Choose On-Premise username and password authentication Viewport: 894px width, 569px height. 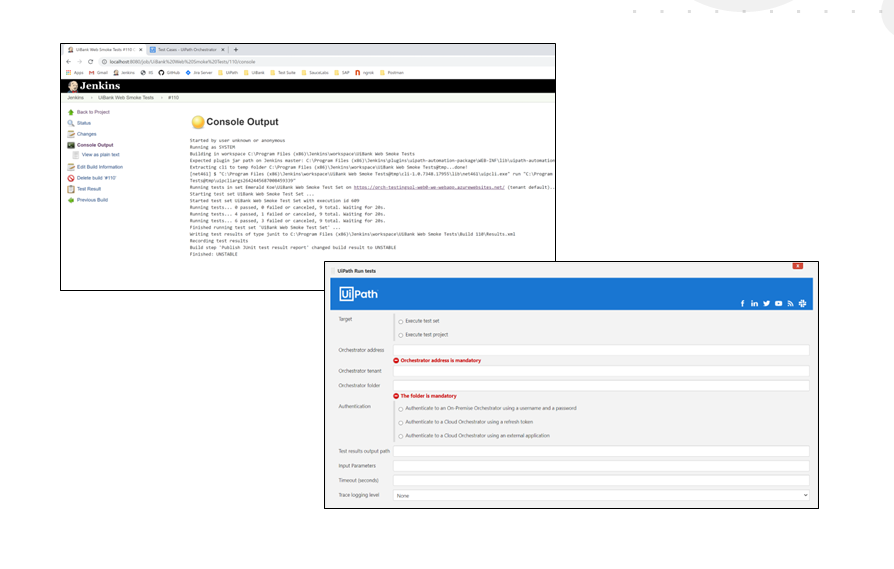tap(401, 409)
